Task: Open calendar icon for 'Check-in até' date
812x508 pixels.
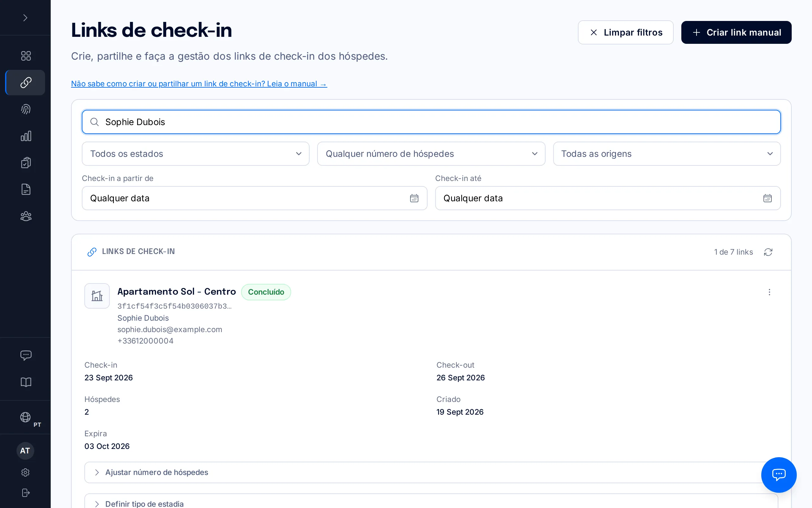Action: tap(767, 198)
